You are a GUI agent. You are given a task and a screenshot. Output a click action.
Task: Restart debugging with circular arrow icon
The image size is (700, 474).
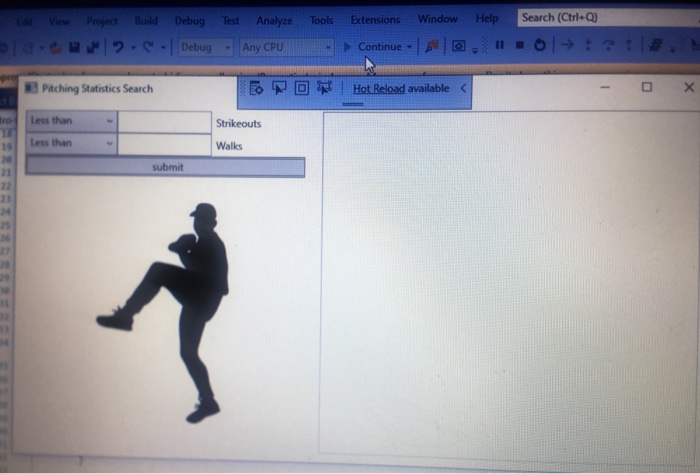(540, 45)
